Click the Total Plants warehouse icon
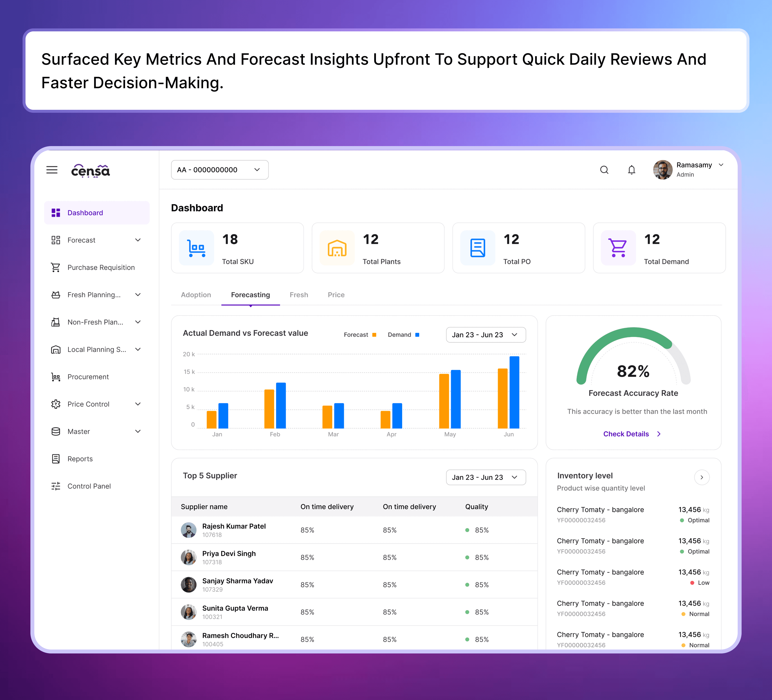This screenshot has width=772, height=700. [337, 248]
